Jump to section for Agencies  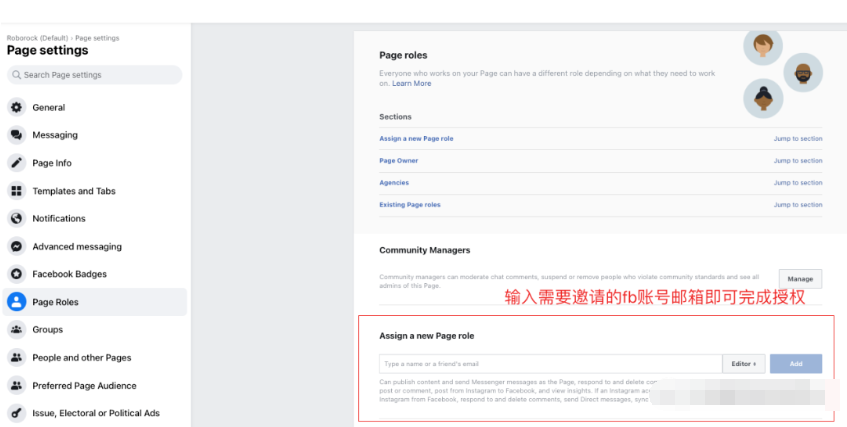click(798, 183)
